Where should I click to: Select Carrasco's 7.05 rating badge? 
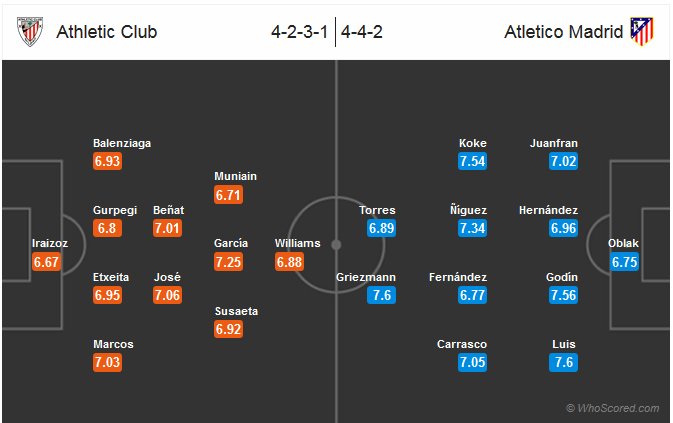click(x=472, y=363)
